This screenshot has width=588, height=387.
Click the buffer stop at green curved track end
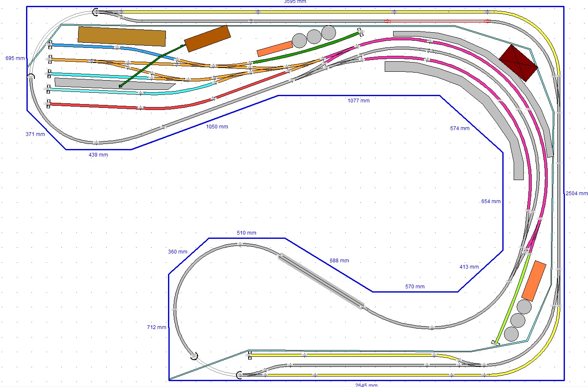click(361, 31)
